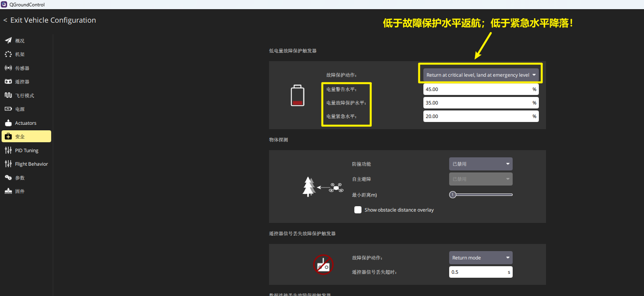Click the 电量警告水平 field showing 45.00

click(481, 89)
